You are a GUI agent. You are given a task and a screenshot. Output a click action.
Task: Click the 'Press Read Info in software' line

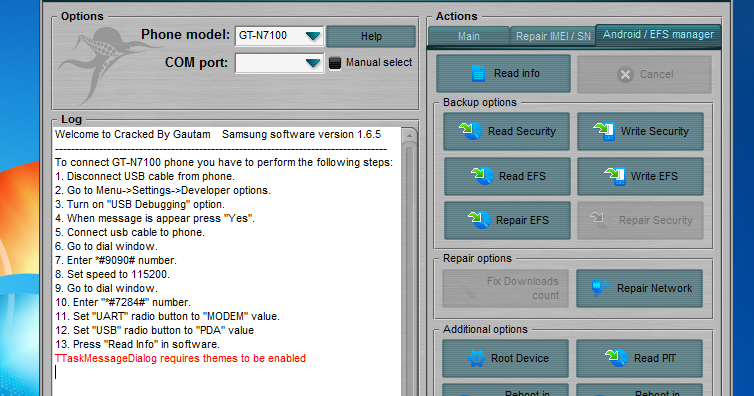pyautogui.click(x=138, y=344)
